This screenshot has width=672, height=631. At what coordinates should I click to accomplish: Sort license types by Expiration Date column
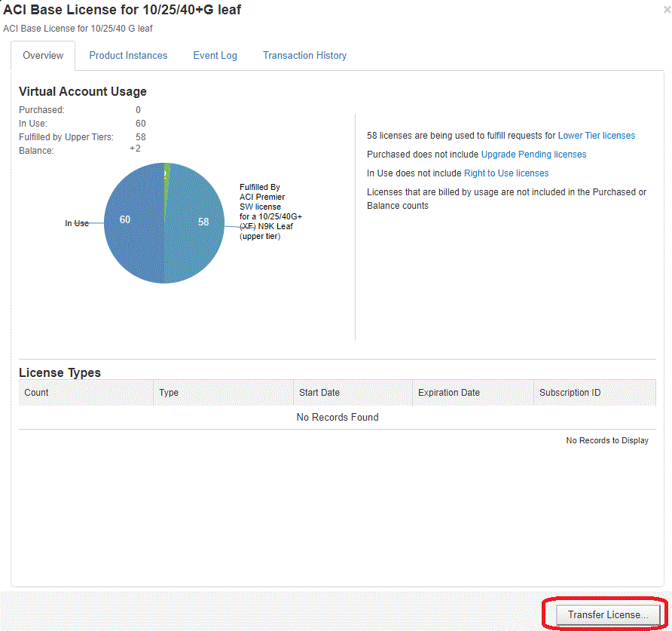473,393
